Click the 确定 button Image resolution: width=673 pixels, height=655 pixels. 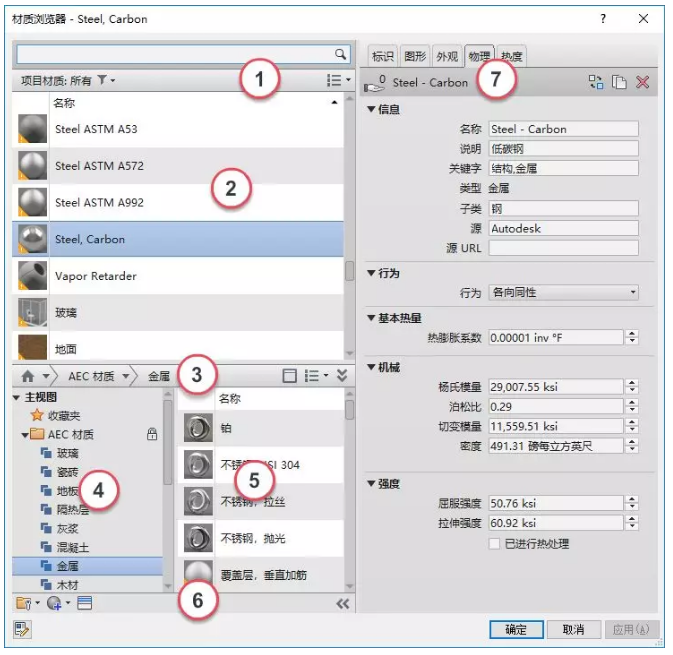[516, 629]
